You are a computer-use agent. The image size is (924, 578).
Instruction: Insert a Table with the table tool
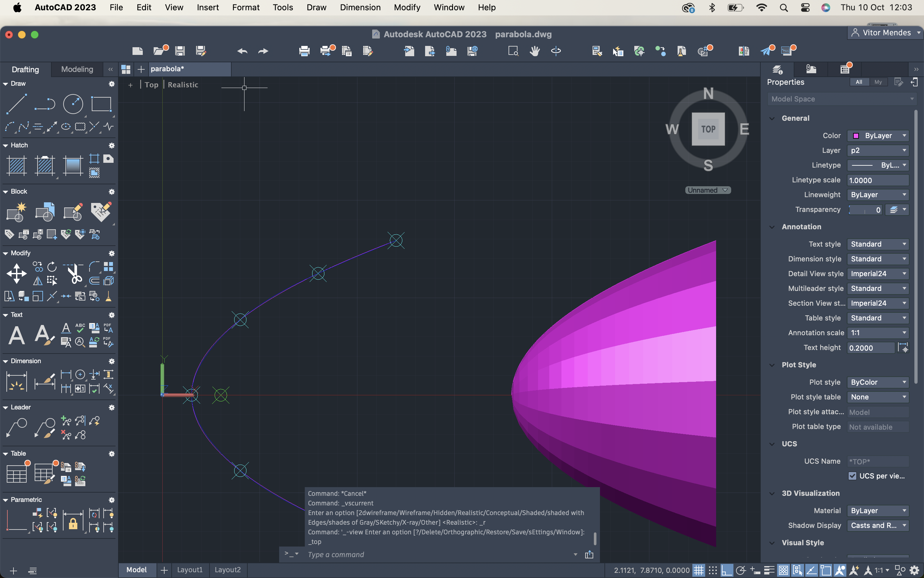16,474
